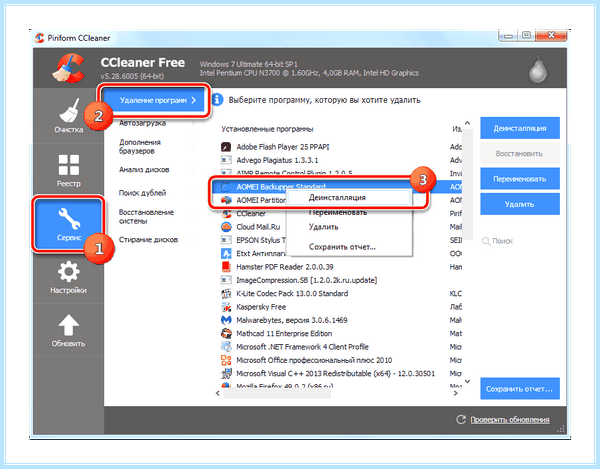Click the vertical scrollbar up arrow
Screen dimensions: 600x469
tap(467, 123)
